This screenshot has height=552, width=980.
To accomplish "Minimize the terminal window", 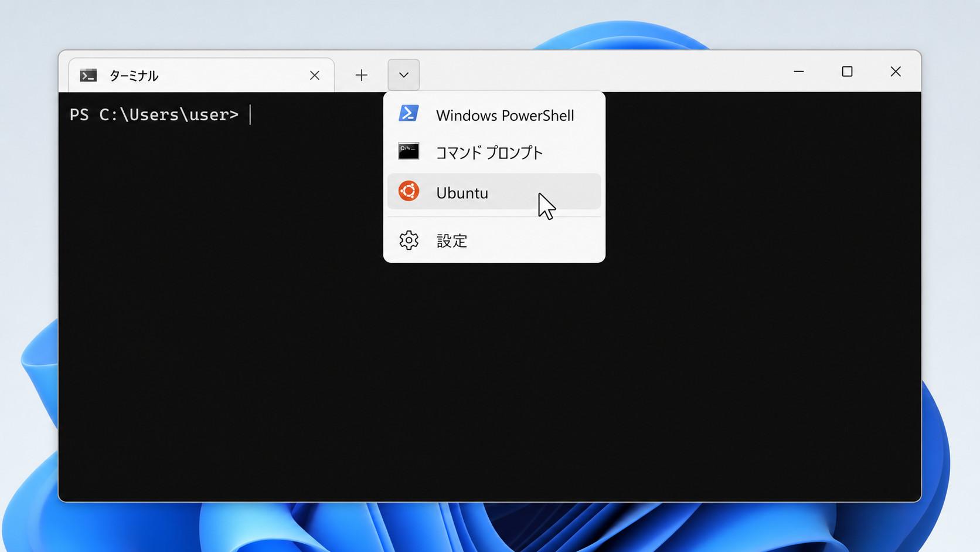I will click(x=799, y=72).
